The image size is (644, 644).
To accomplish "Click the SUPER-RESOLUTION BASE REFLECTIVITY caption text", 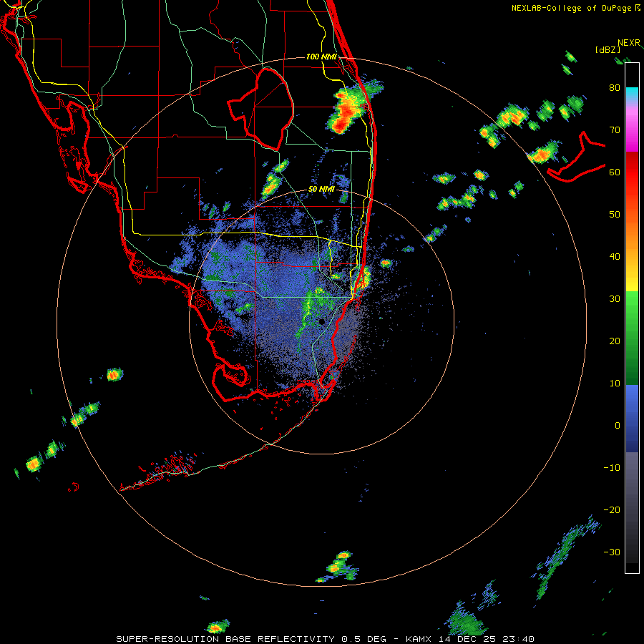I will [225, 639].
